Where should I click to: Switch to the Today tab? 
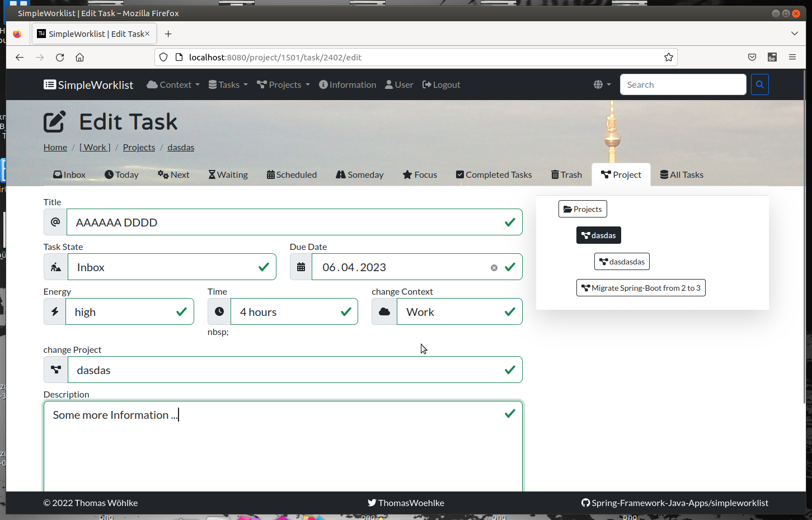pos(121,175)
